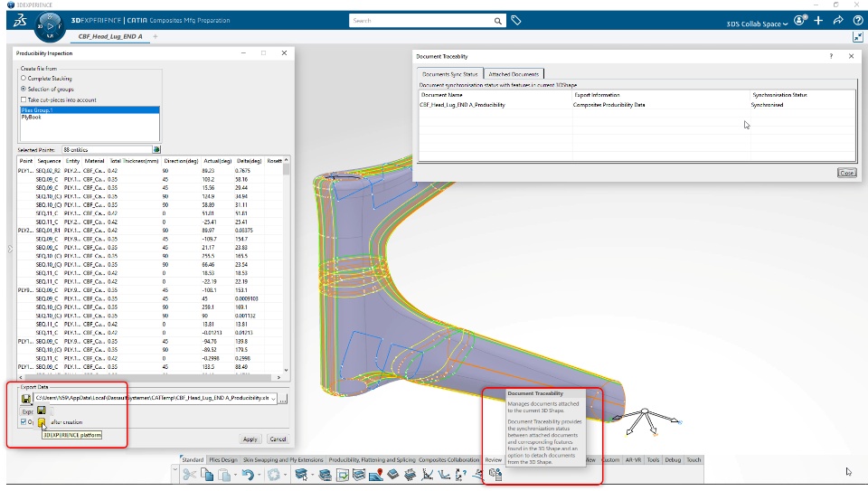Expand the toolbar collapse chevron at left
The image size is (868, 491).
175,470
